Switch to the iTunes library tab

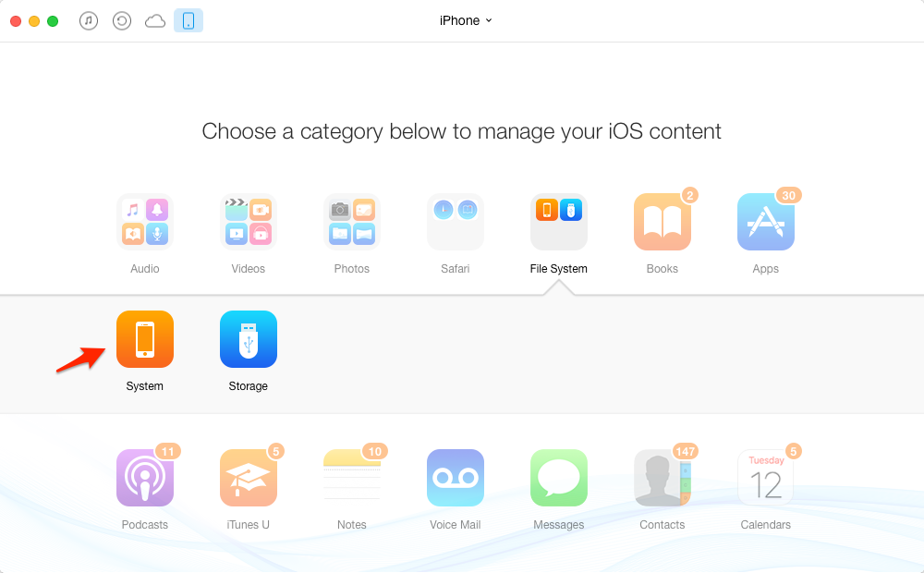click(89, 21)
